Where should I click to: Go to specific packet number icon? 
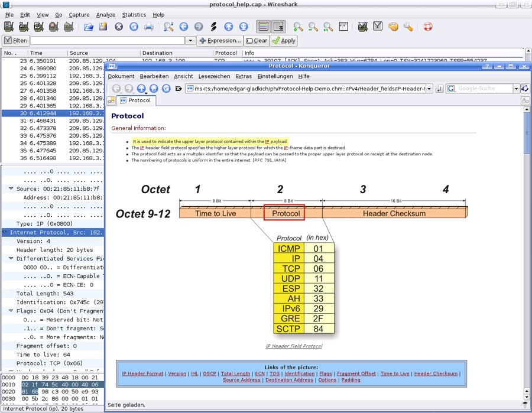pos(213,27)
